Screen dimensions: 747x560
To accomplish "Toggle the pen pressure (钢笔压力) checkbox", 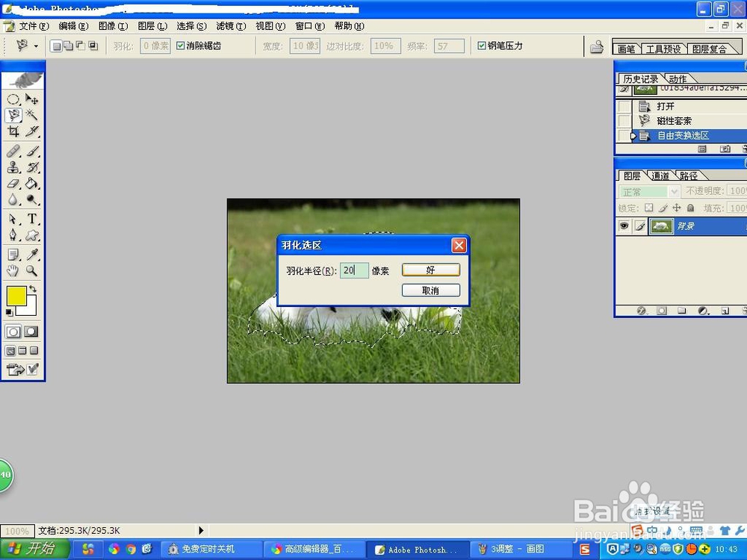I will point(482,46).
